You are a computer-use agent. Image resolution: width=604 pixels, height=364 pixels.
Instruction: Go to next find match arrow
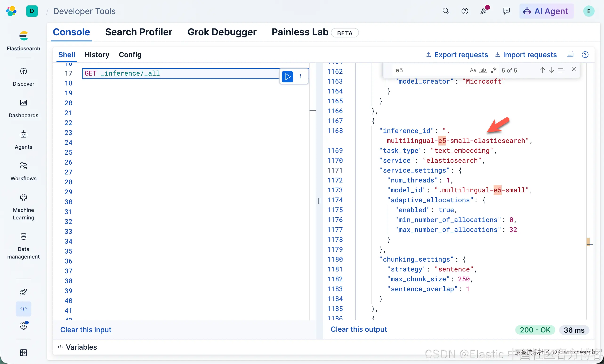pos(551,70)
